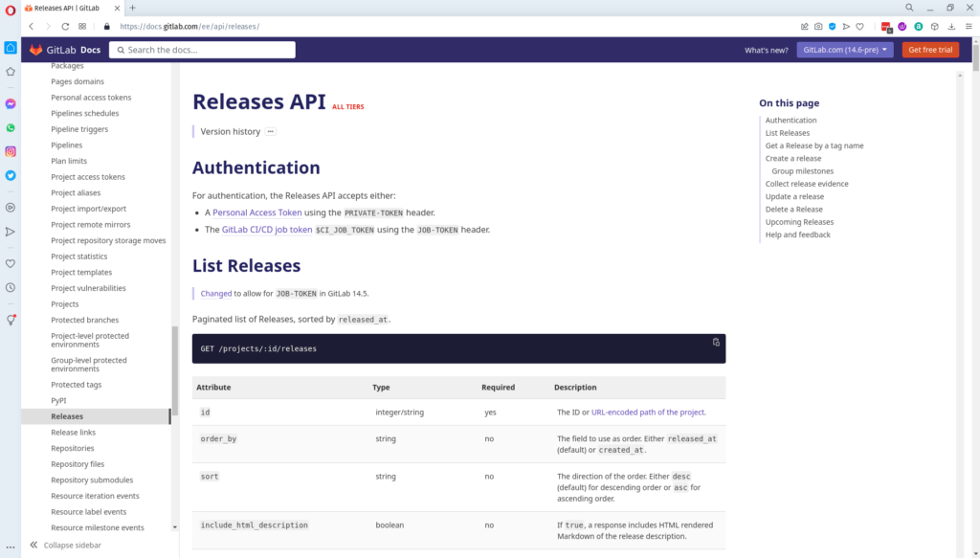Send page via the address bar Flow icon

point(846,26)
